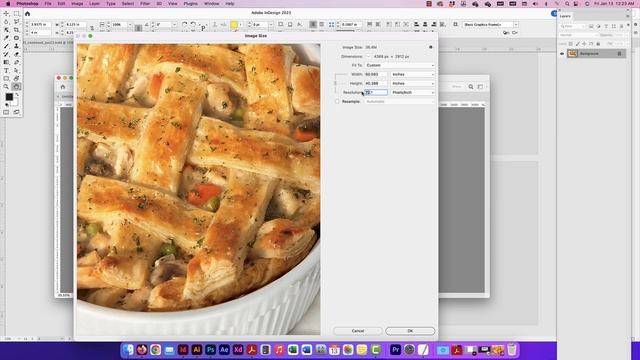Select the Rectangular Marquee tool
Screen dimensions: 640x360
16,13
